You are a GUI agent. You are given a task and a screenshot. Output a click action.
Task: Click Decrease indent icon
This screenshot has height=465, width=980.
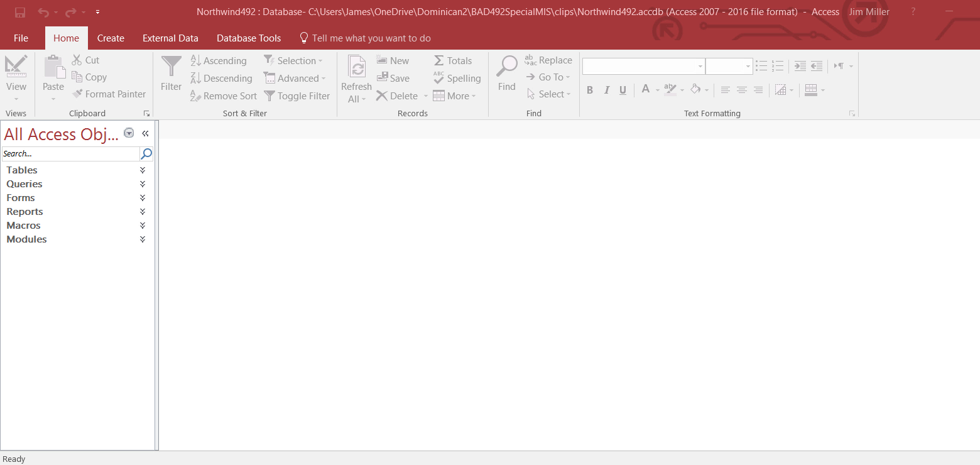tap(817, 66)
